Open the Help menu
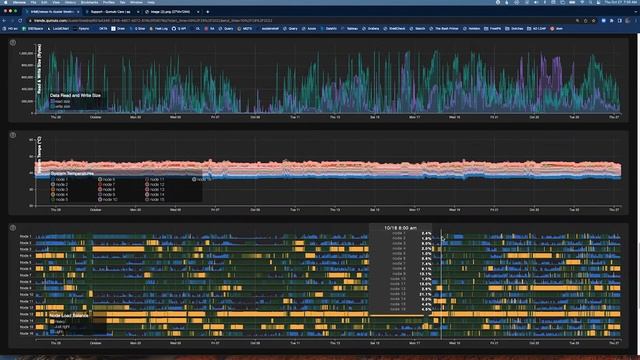Viewport: 640px width, 360px height. click(x=151, y=2)
